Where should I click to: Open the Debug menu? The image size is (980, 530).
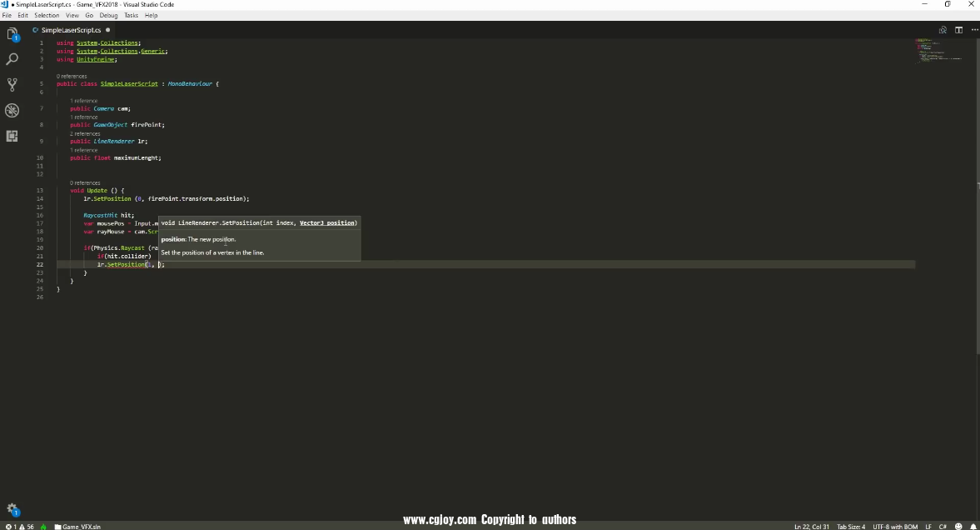pos(108,15)
